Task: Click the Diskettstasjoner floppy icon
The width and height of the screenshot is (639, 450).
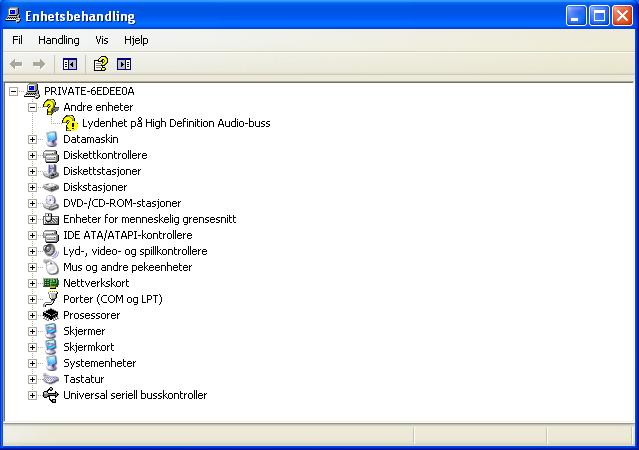Action: point(51,171)
